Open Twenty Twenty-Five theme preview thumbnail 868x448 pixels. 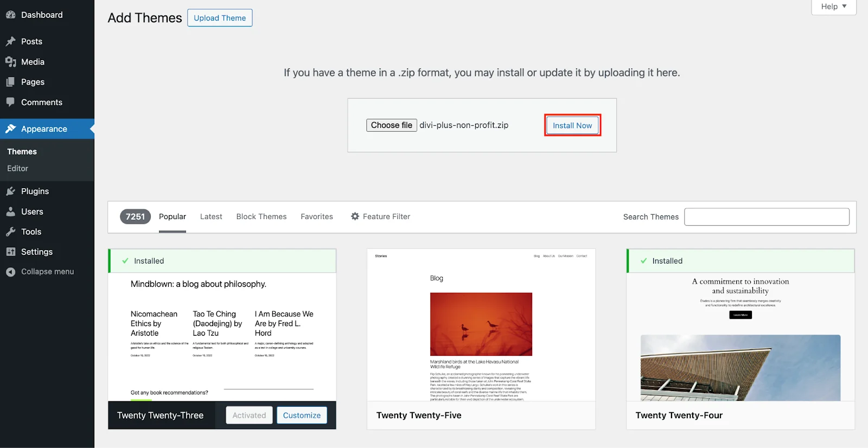pyautogui.click(x=481, y=325)
